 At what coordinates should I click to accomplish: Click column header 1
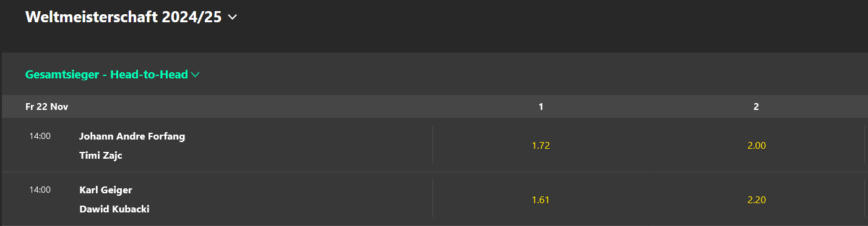pyautogui.click(x=541, y=107)
